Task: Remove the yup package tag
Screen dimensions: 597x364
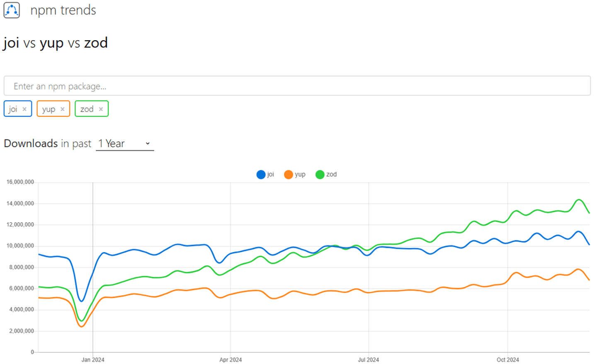Action: [63, 109]
